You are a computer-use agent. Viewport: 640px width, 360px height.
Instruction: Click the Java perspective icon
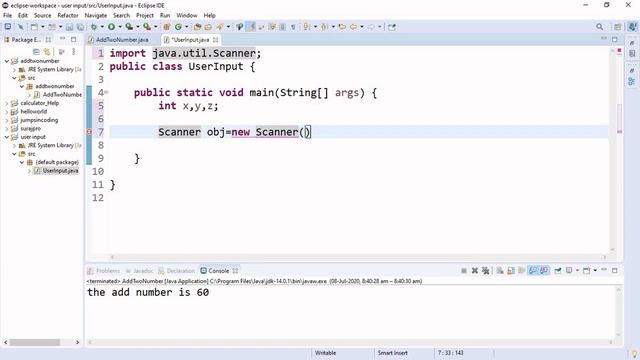[x=632, y=27]
